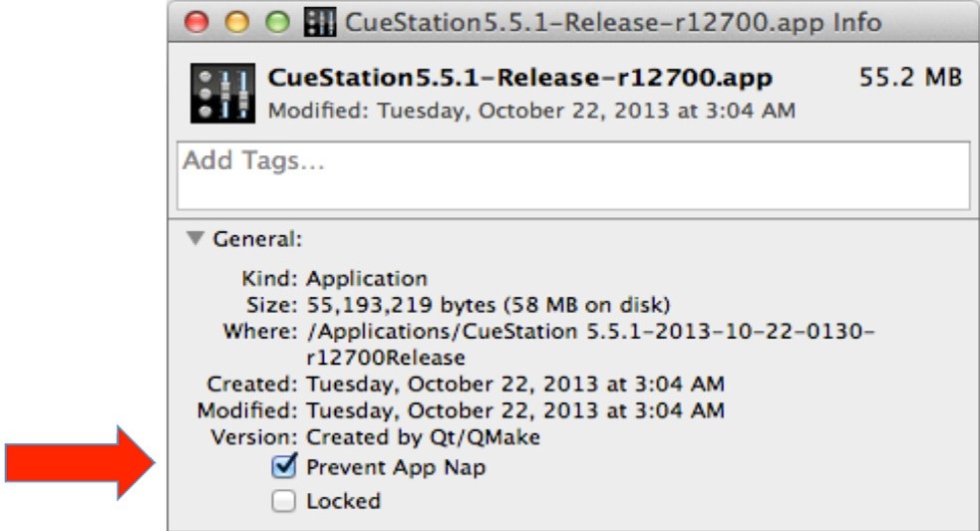980x531 pixels.
Task: Click the bold CueStation5.5.1-Release-r12700.app file name
Action: click(x=518, y=78)
